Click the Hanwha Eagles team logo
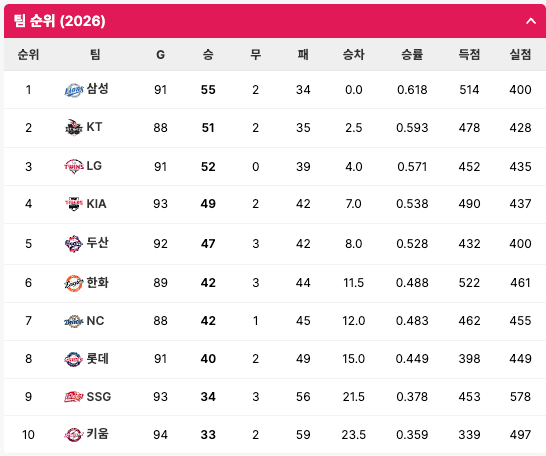The height and width of the screenshot is (456, 546). [x=74, y=283]
